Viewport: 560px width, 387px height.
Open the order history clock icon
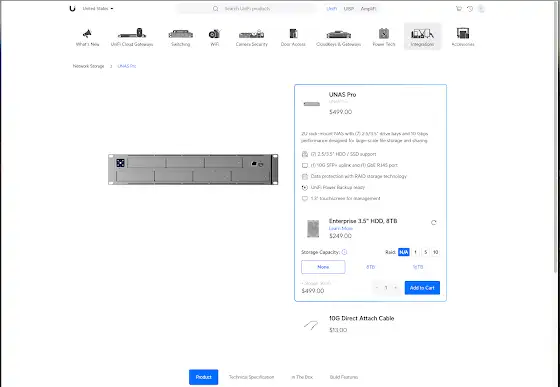tap(470, 9)
